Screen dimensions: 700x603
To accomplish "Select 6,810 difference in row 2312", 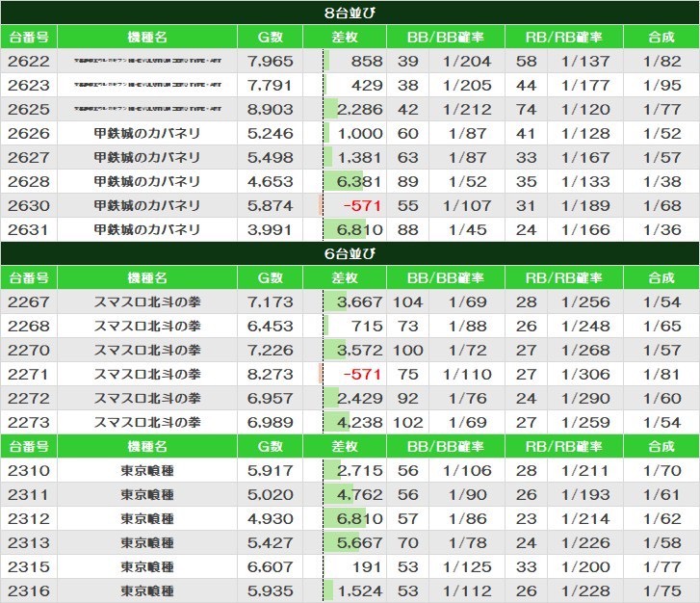I will 360,519.
